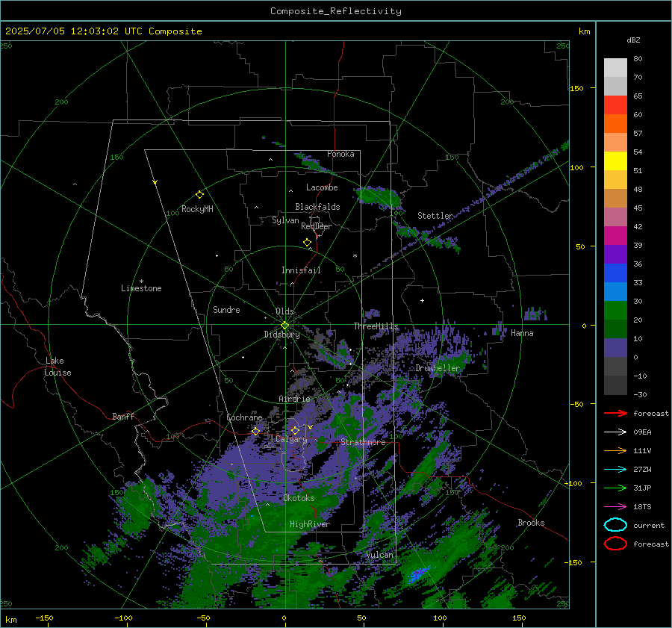The height and width of the screenshot is (628, 672).
Task: Click the Okotoks town label
Action: [299, 498]
